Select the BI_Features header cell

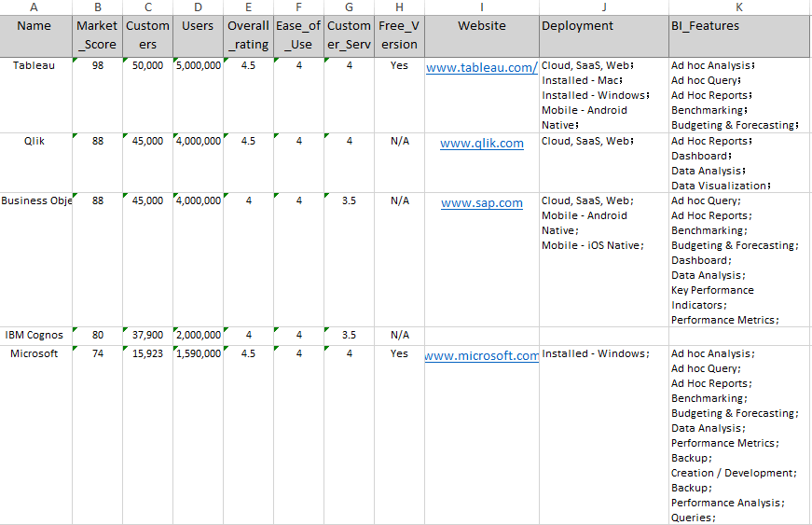(x=739, y=35)
